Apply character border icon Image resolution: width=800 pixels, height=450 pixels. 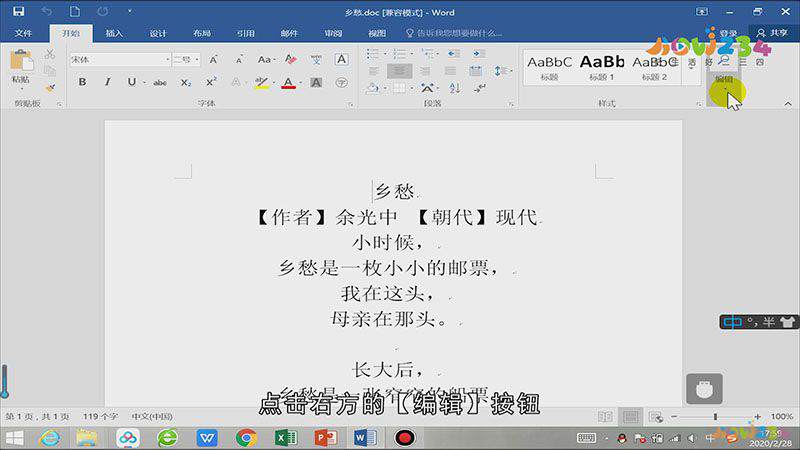341,60
